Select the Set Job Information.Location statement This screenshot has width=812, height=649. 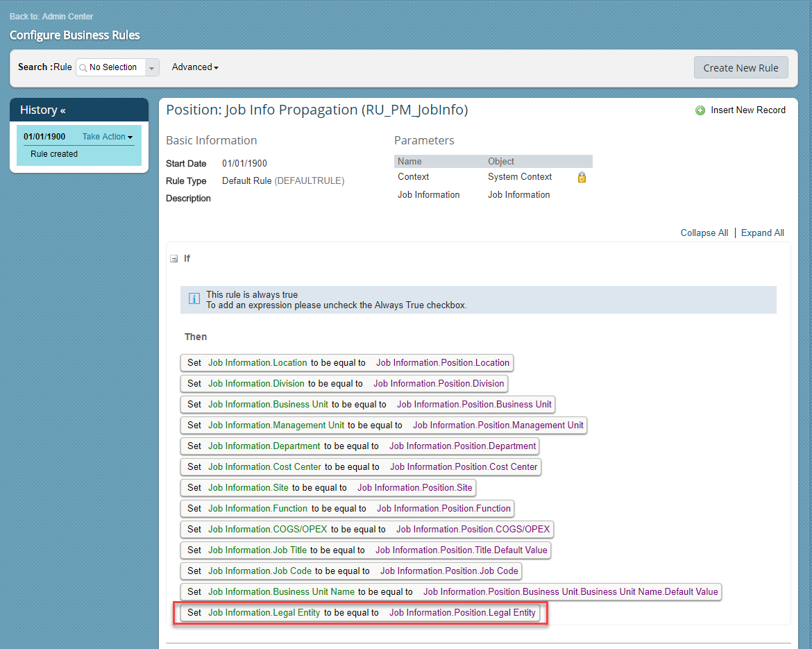click(346, 363)
